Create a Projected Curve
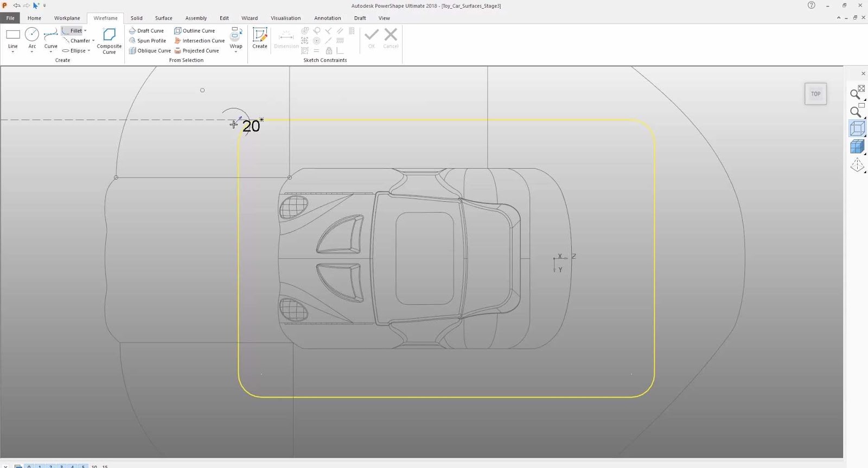Screen dimensions: 868x468 pos(196,50)
